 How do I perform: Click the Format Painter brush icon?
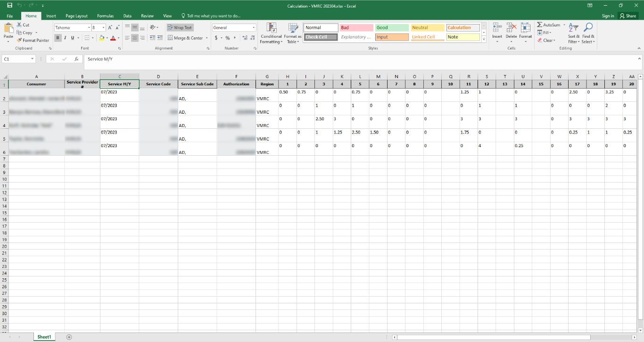tap(19, 41)
